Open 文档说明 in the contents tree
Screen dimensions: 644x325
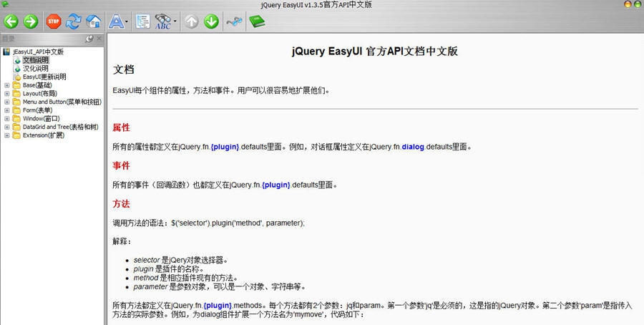pyautogui.click(x=36, y=60)
